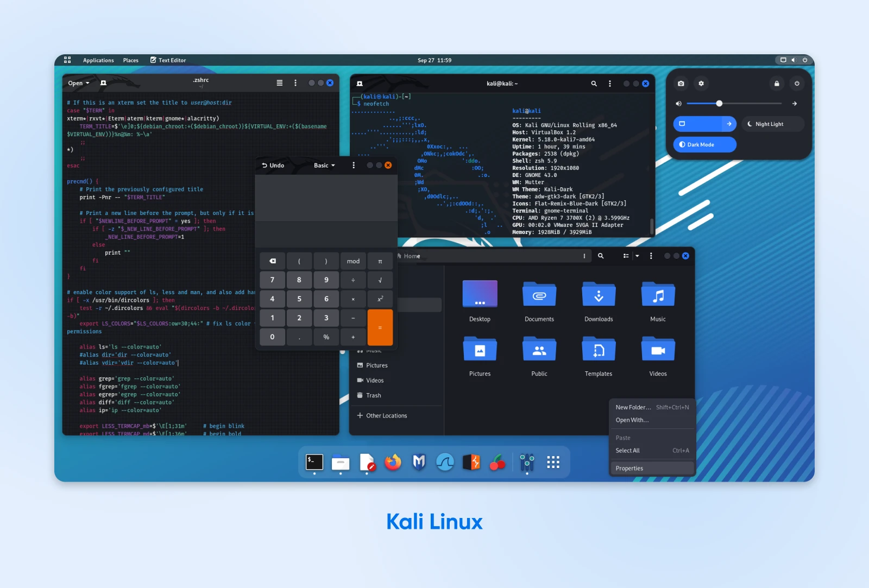Launch Burp Suite from the dock
Screen dimensions: 869x588
471,462
